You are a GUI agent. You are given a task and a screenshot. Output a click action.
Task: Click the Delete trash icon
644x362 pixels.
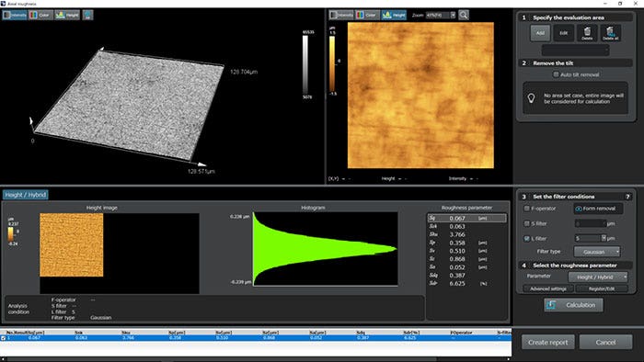click(x=587, y=33)
